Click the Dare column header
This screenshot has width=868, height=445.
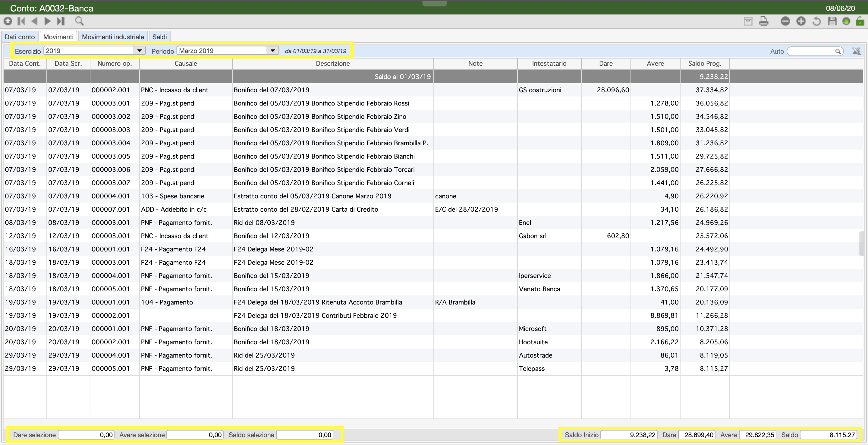(606, 63)
